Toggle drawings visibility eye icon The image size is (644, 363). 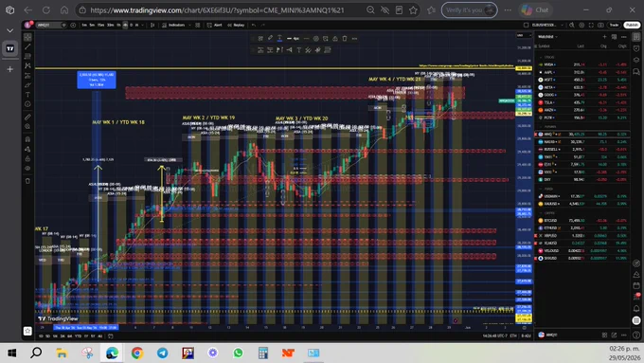[27, 168]
